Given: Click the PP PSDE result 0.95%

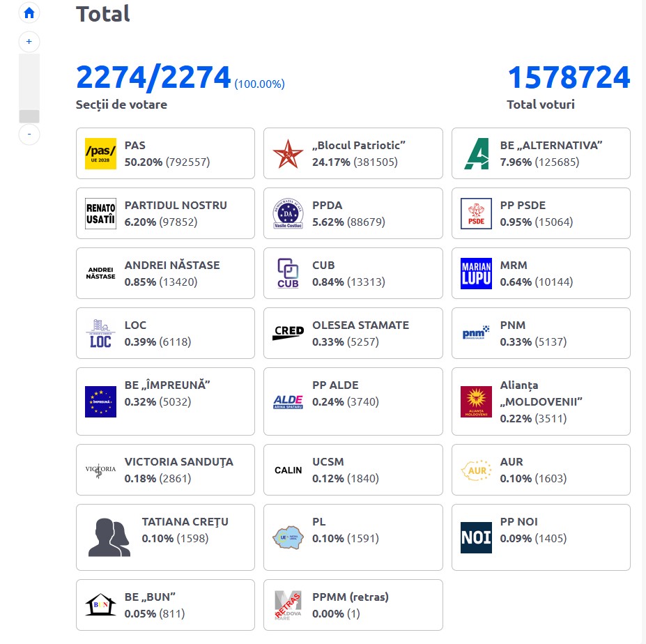Looking at the screenshot, I should [537, 222].
